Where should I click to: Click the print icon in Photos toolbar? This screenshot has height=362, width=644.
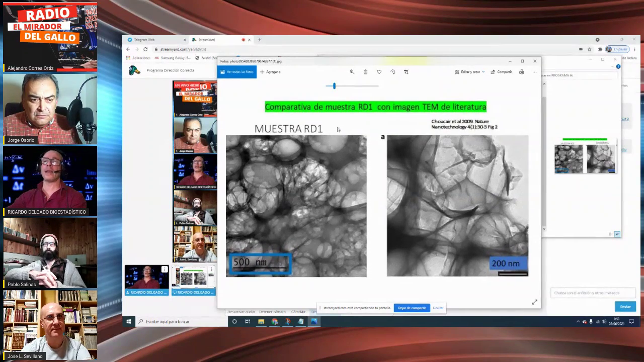click(521, 72)
